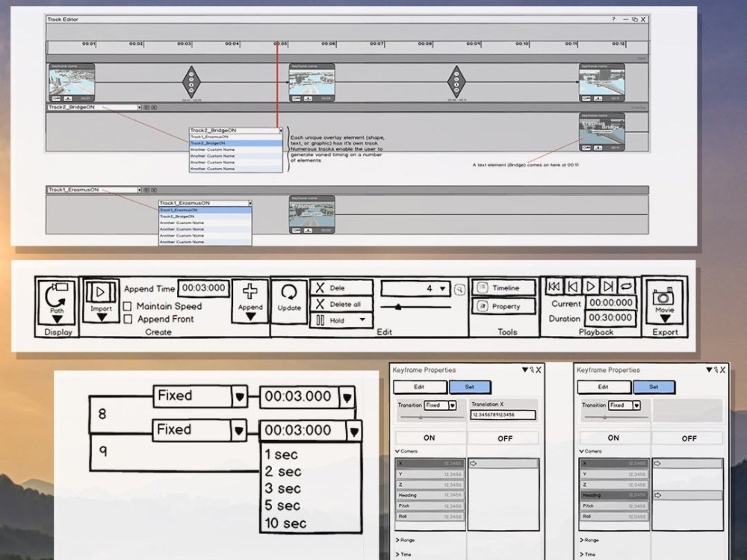
Task: Click first diamond transition marker on timeline
Action: point(191,82)
